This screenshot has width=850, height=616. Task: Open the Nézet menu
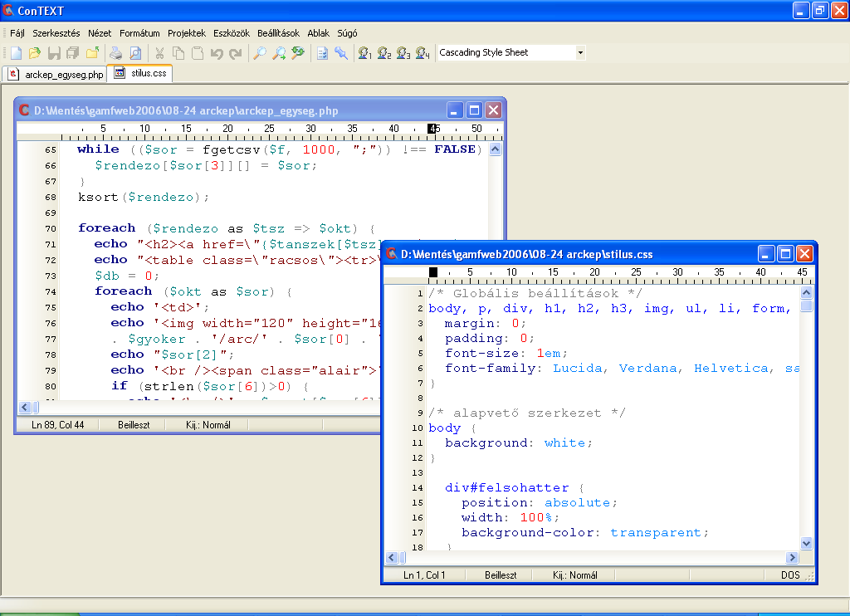[100, 33]
